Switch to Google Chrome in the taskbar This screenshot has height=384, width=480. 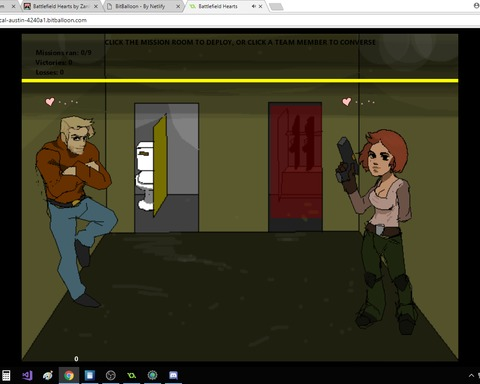[x=69, y=375]
